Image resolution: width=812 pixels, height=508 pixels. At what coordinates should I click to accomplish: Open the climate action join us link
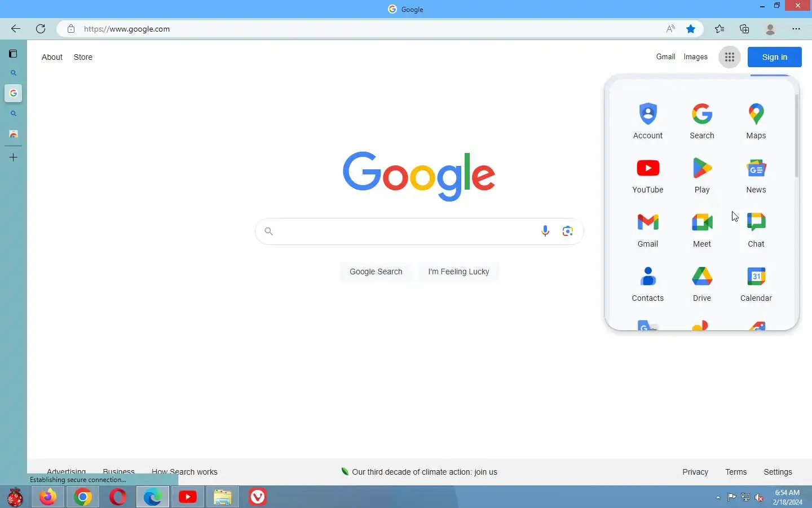pyautogui.click(x=424, y=472)
